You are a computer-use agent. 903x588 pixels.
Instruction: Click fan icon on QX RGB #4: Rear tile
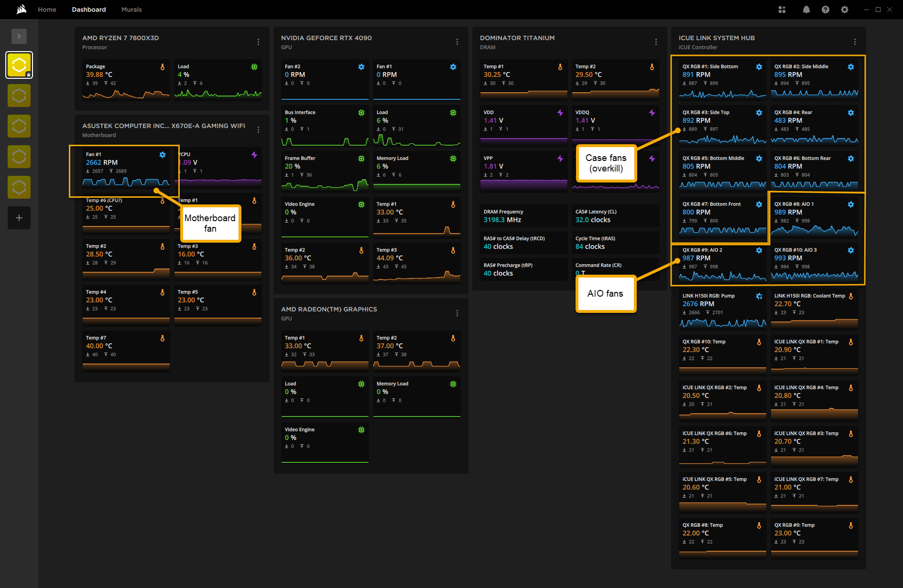click(x=851, y=113)
